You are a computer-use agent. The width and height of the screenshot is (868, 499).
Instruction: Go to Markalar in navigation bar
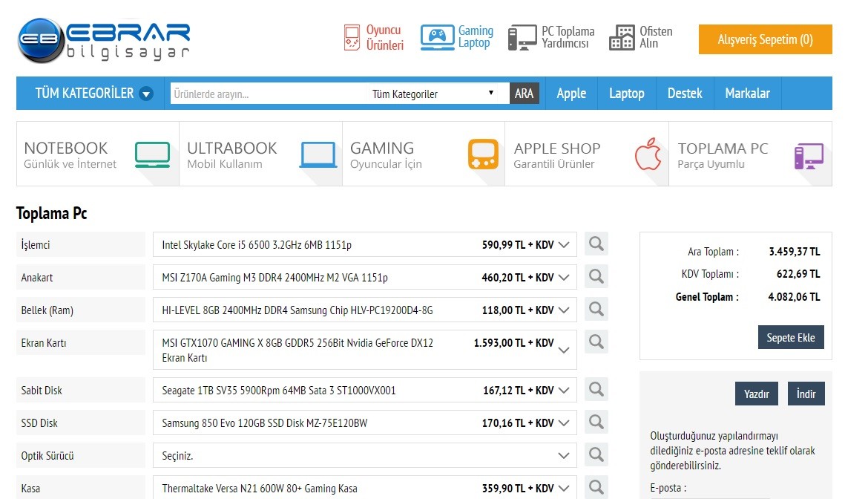[x=747, y=94]
